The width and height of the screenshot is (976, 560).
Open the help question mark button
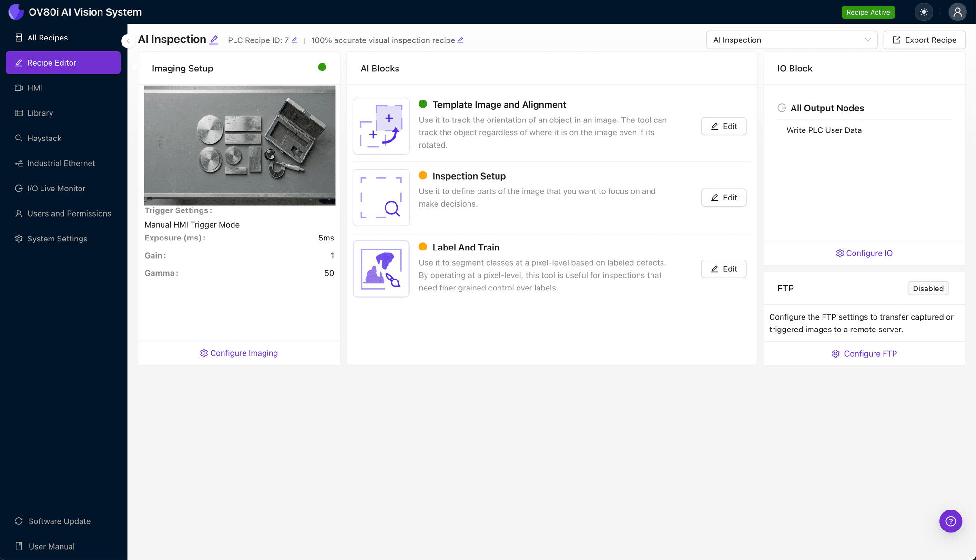pos(951,521)
